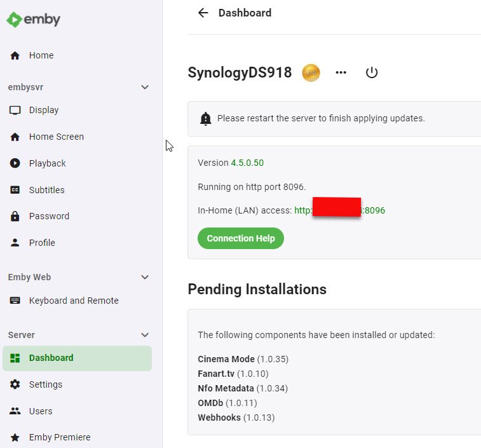This screenshot has width=481, height=448.
Task: Go back using the arrow icon
Action: (203, 13)
